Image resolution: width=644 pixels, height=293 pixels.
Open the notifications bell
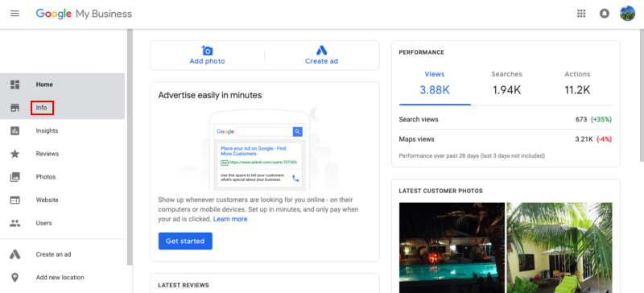605,14
